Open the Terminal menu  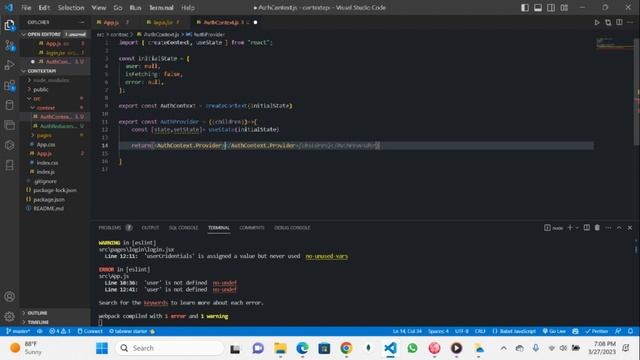[161, 8]
